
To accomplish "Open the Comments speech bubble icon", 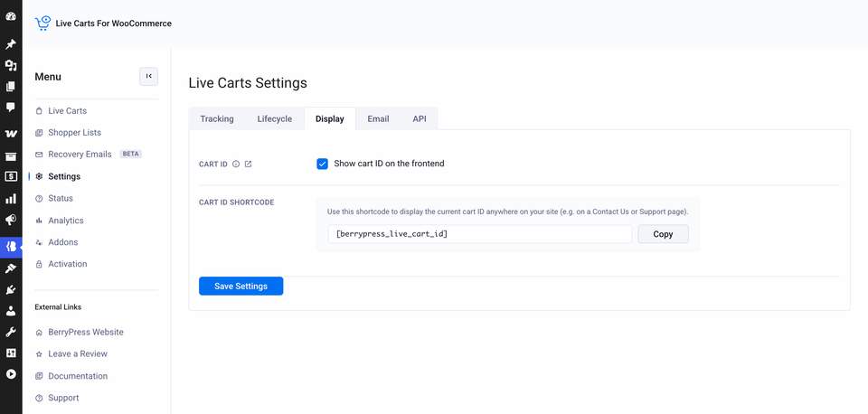I will [x=11, y=108].
